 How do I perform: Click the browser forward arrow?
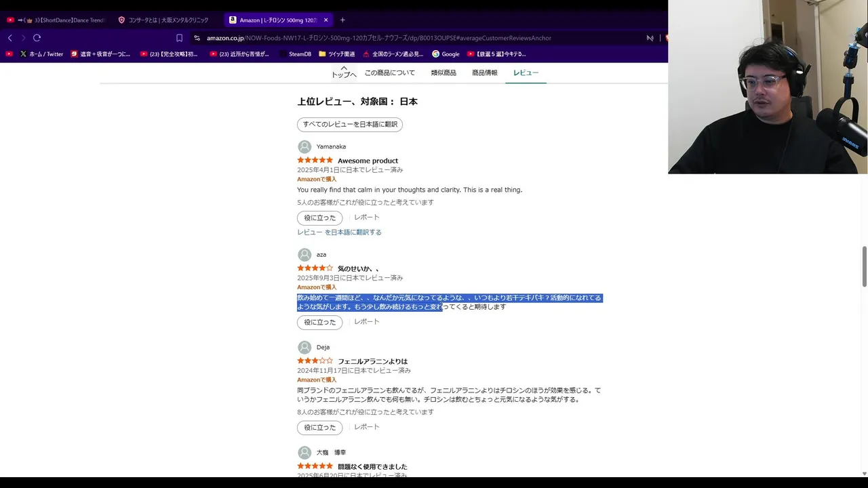point(23,38)
